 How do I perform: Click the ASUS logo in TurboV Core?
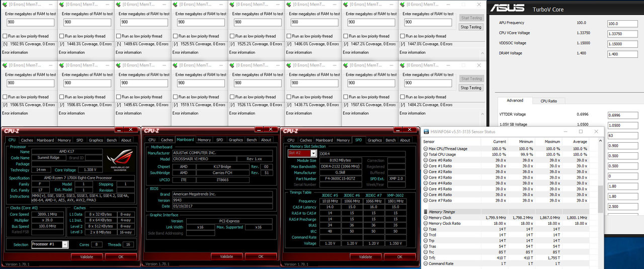(x=509, y=8)
